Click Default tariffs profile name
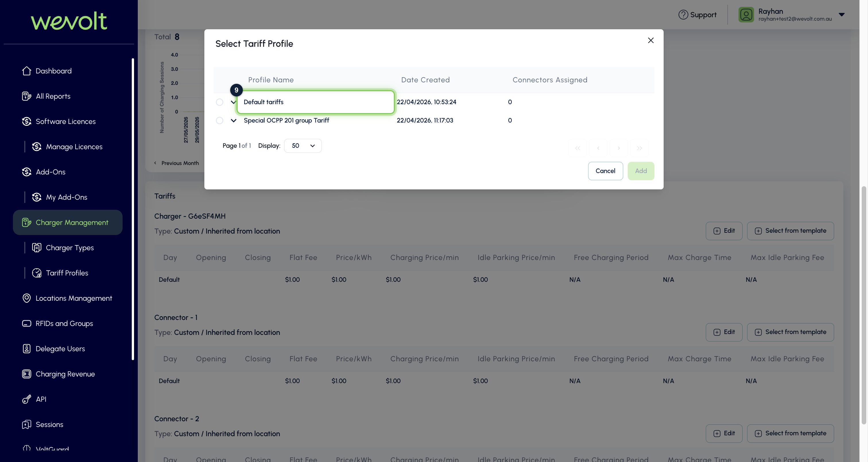 (263, 102)
